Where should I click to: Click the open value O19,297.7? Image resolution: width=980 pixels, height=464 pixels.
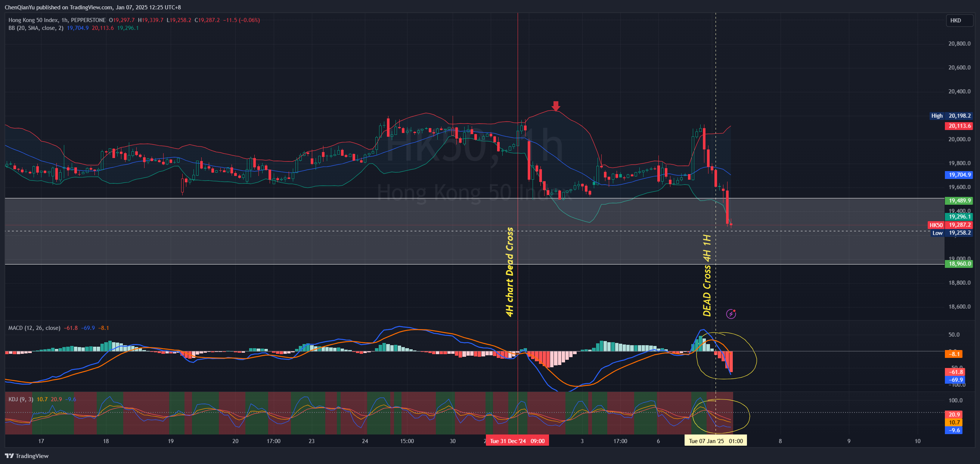click(x=122, y=20)
